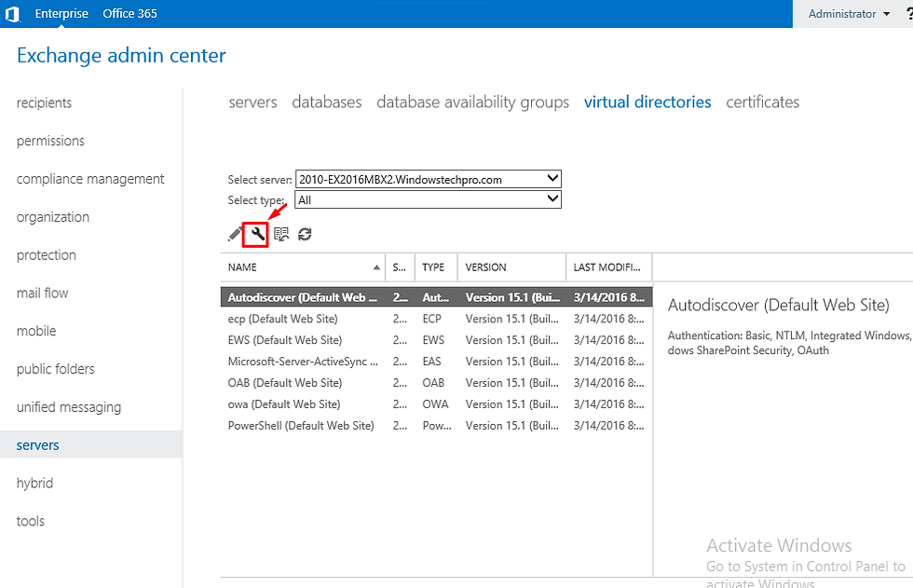
Task: Select the Autodiscover (Default Web Site) row
Action: 437,297
